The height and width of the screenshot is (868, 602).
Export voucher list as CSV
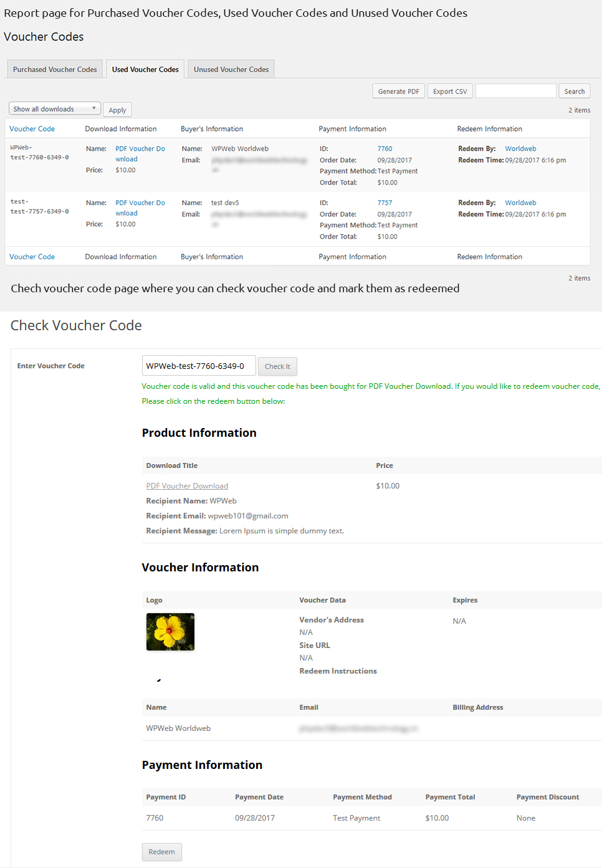click(450, 91)
